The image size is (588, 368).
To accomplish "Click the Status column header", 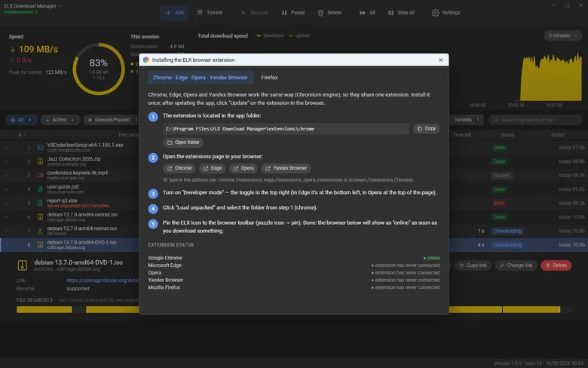I will [x=507, y=135].
